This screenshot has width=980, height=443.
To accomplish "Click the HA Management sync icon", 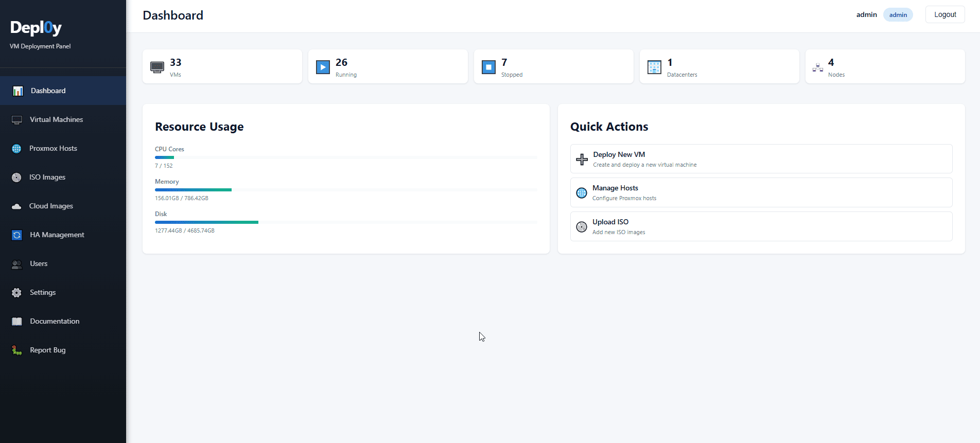I will (17, 235).
